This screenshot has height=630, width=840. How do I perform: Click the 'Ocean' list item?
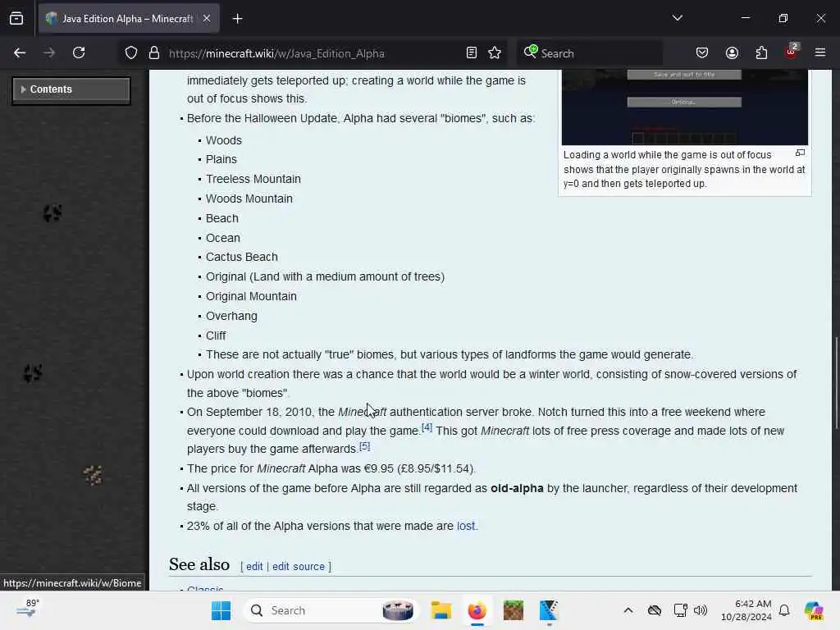[x=223, y=238]
